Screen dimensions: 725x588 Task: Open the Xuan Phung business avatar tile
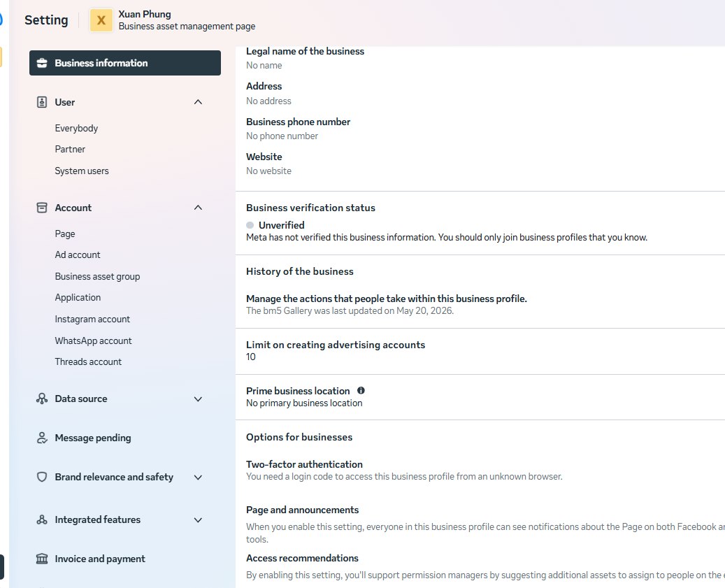click(101, 20)
